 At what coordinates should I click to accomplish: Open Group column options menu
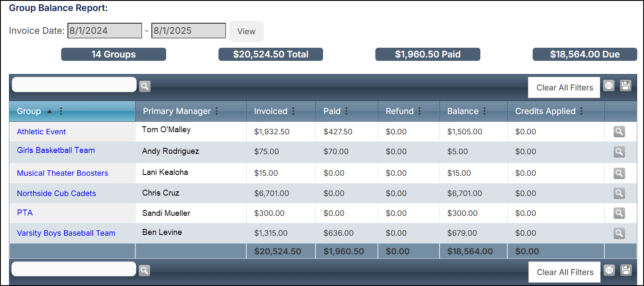pos(61,111)
